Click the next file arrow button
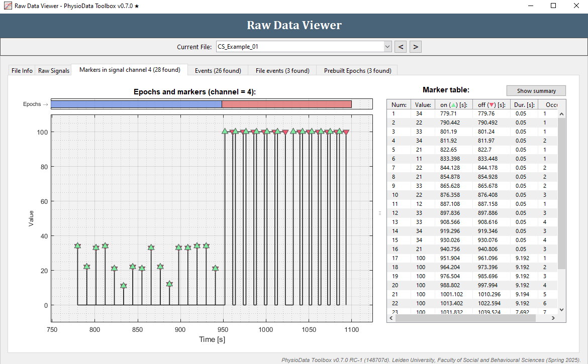The image size is (588, 364). [x=416, y=46]
